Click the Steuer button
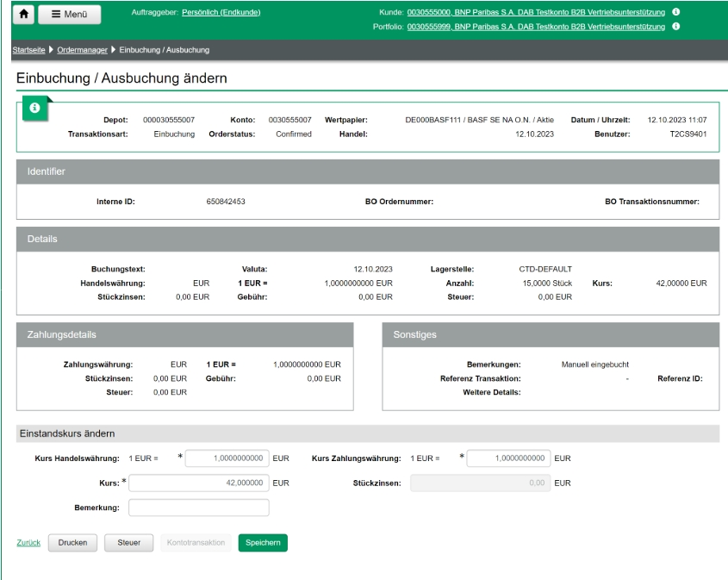The height and width of the screenshot is (580, 728). 128,543
